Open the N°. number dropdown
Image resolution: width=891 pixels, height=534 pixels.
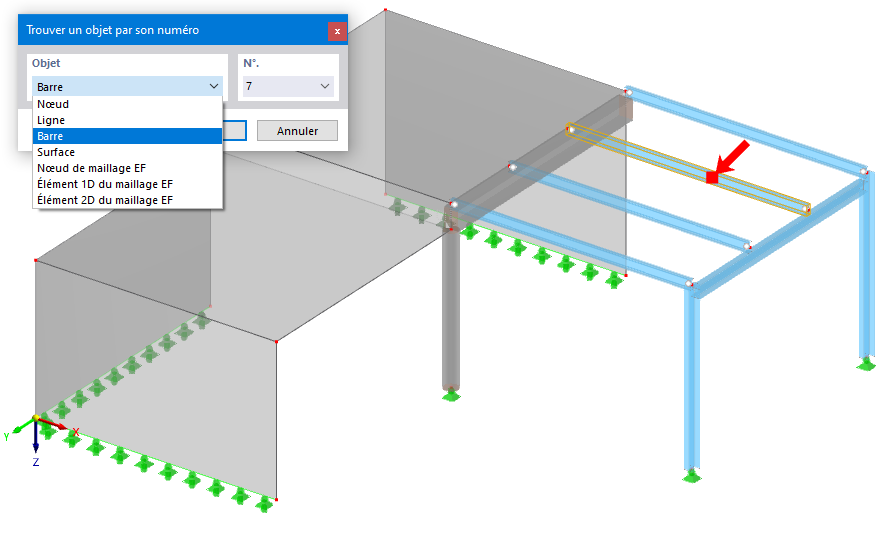click(x=288, y=86)
